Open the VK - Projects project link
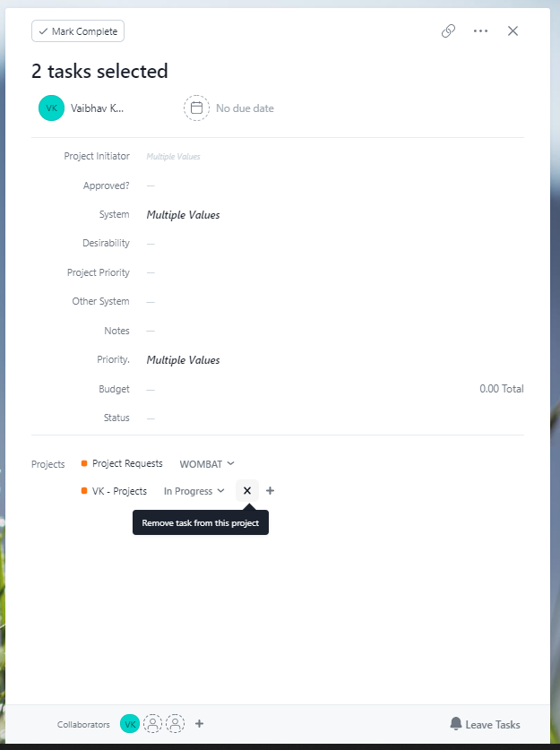Viewport: 560px width, 750px height. click(119, 491)
